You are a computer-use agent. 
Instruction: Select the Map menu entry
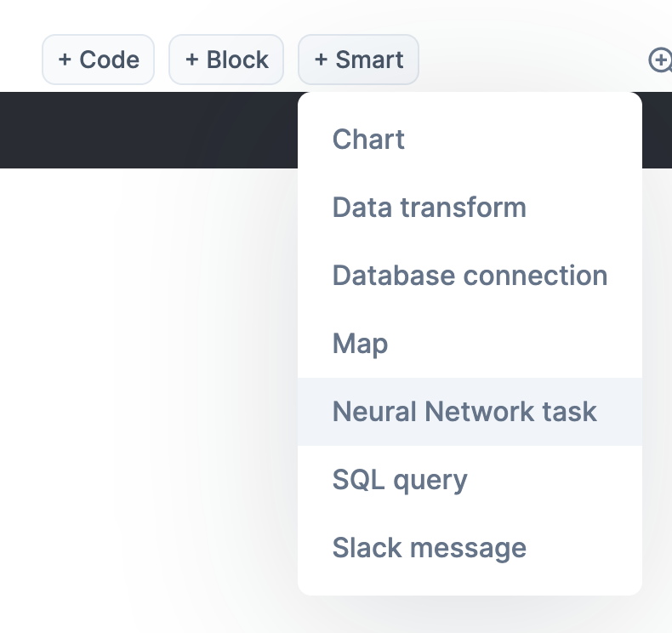click(x=360, y=344)
